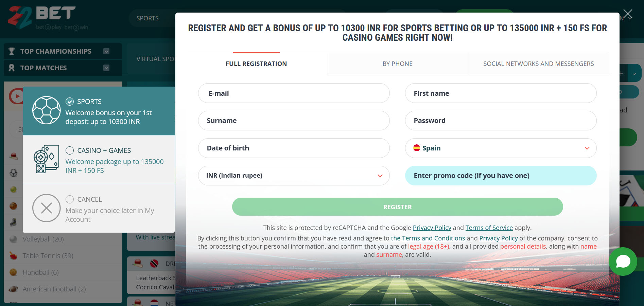Click the casino cards and chips icon
644x306 pixels.
[x=47, y=159]
